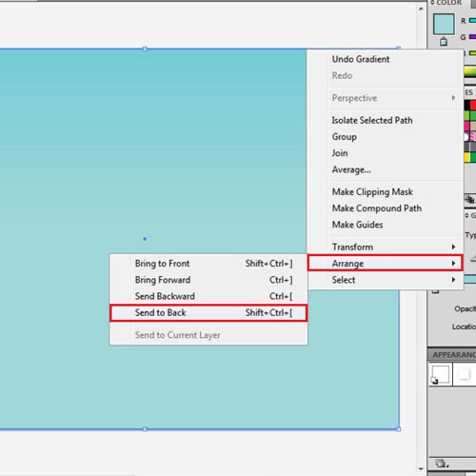This screenshot has height=476, width=476.
Task: Click the bottom panel new art icon
Action: tap(442, 464)
